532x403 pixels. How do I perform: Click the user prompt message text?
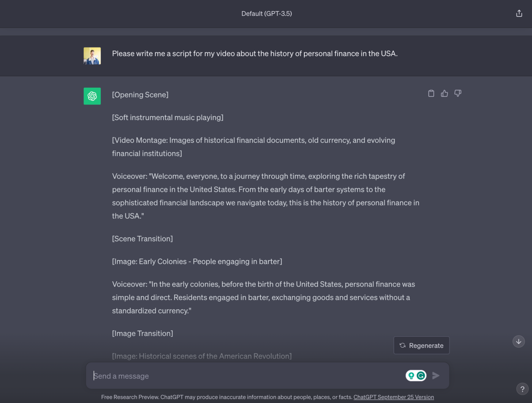(x=255, y=54)
